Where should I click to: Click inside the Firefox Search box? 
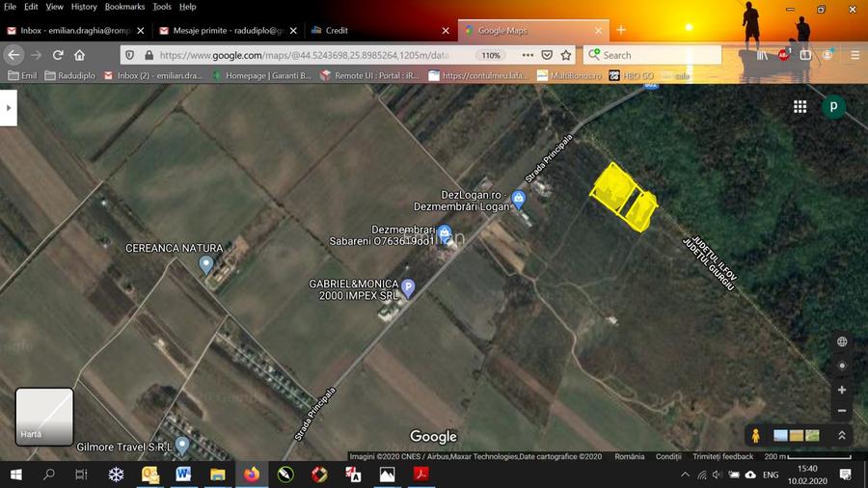pyautogui.click(x=656, y=55)
